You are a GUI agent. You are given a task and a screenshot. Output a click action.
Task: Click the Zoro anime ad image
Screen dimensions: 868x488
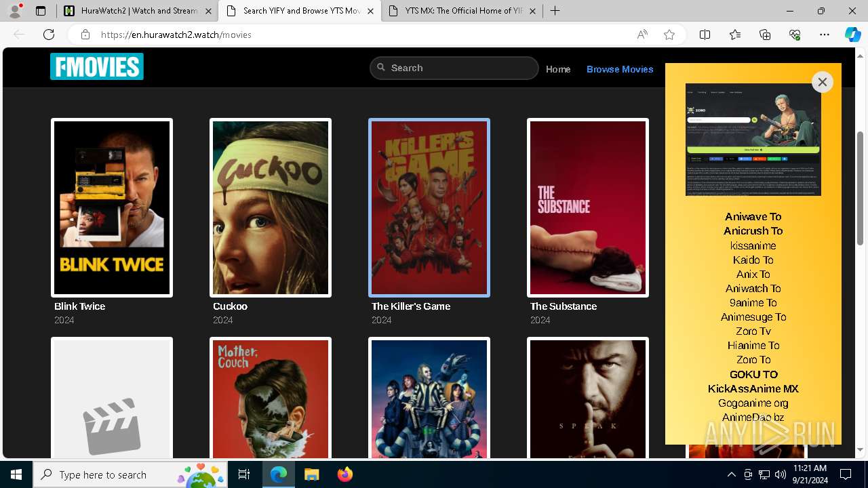click(x=753, y=140)
